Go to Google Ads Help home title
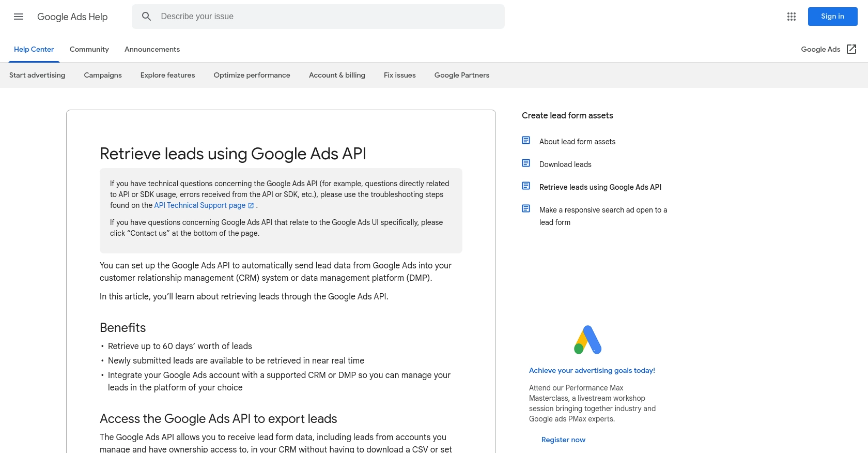 [72, 17]
